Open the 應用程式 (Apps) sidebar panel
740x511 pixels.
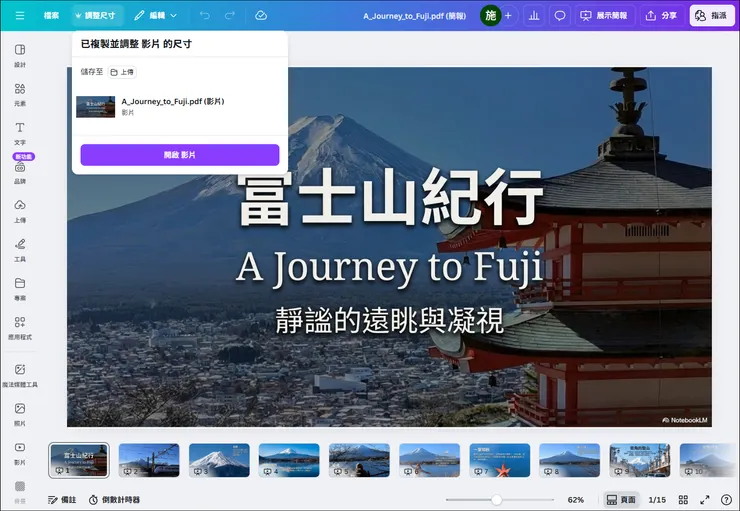coord(20,328)
